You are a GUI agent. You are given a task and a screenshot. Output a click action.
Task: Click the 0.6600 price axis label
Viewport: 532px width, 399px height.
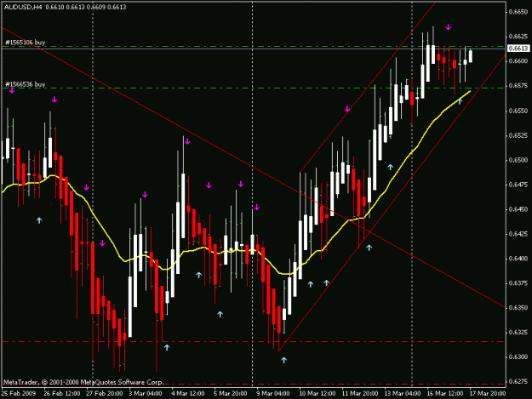tap(518, 61)
